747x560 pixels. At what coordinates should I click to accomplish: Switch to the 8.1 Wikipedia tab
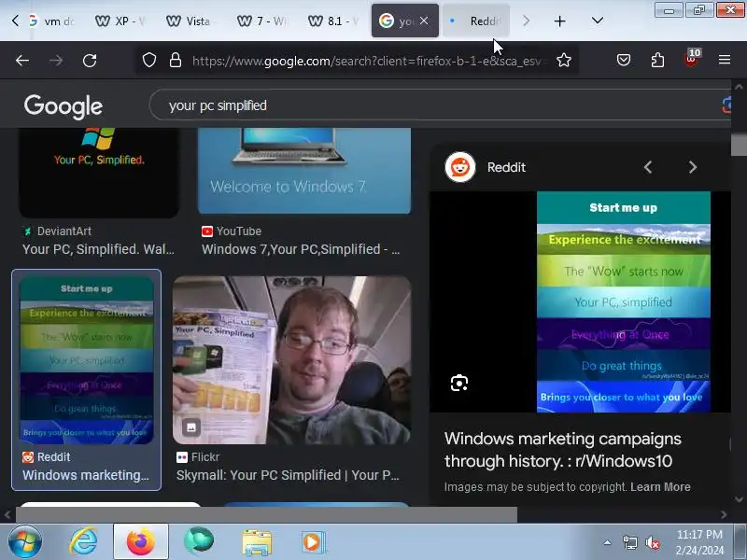pyautogui.click(x=334, y=21)
